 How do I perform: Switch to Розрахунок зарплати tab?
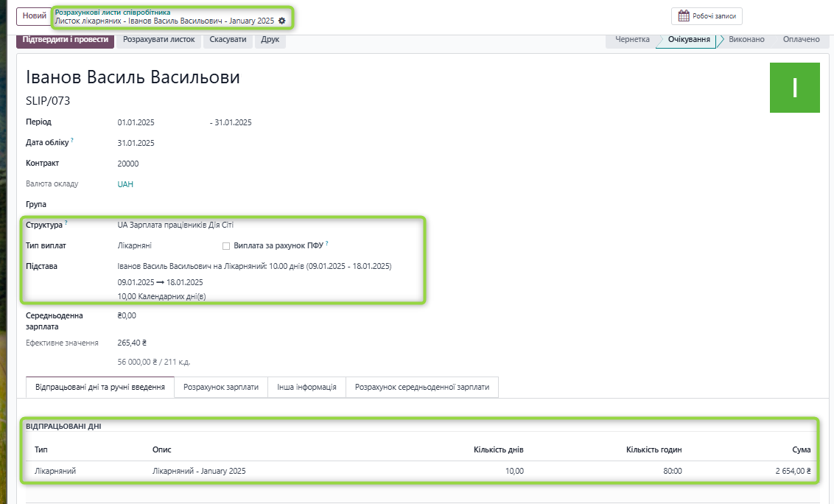(x=221, y=387)
